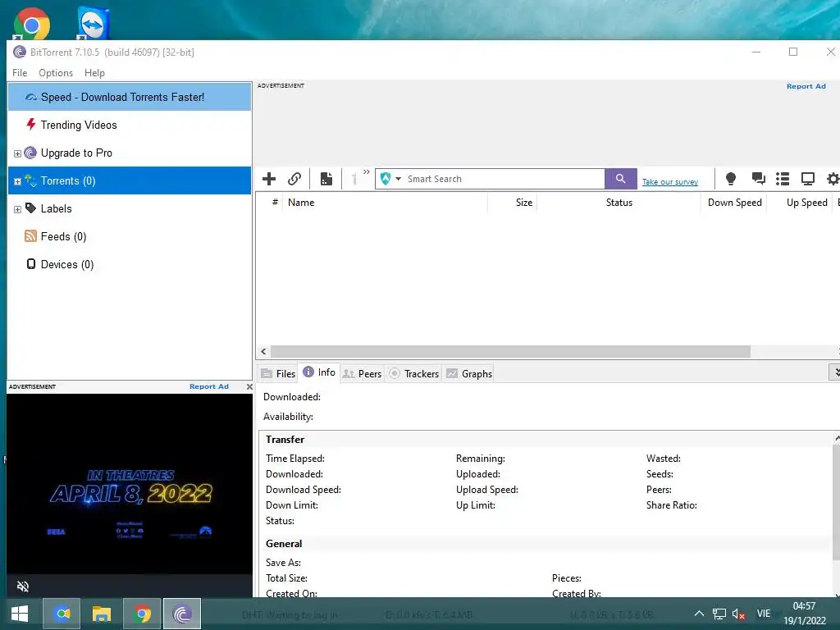840x630 pixels.
Task: Show hidden system tray icons chevron
Action: [x=699, y=614]
